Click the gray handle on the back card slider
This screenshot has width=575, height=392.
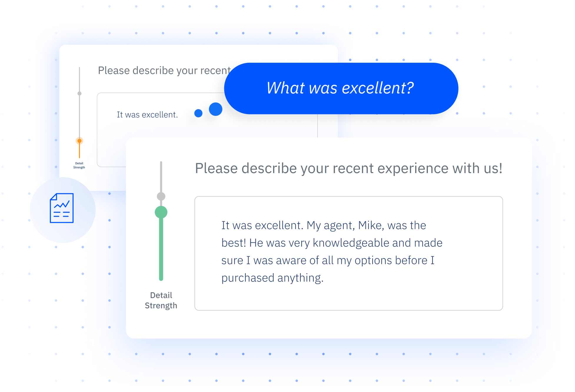(79, 94)
